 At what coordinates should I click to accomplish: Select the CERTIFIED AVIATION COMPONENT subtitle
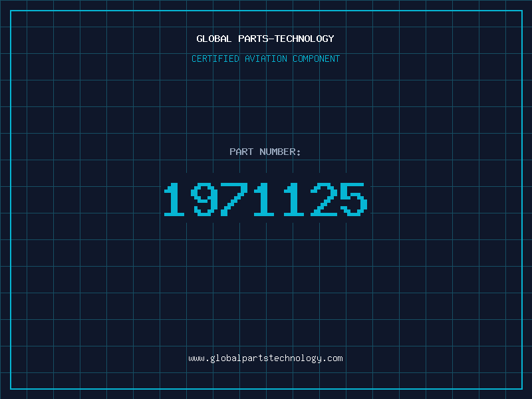(265, 59)
